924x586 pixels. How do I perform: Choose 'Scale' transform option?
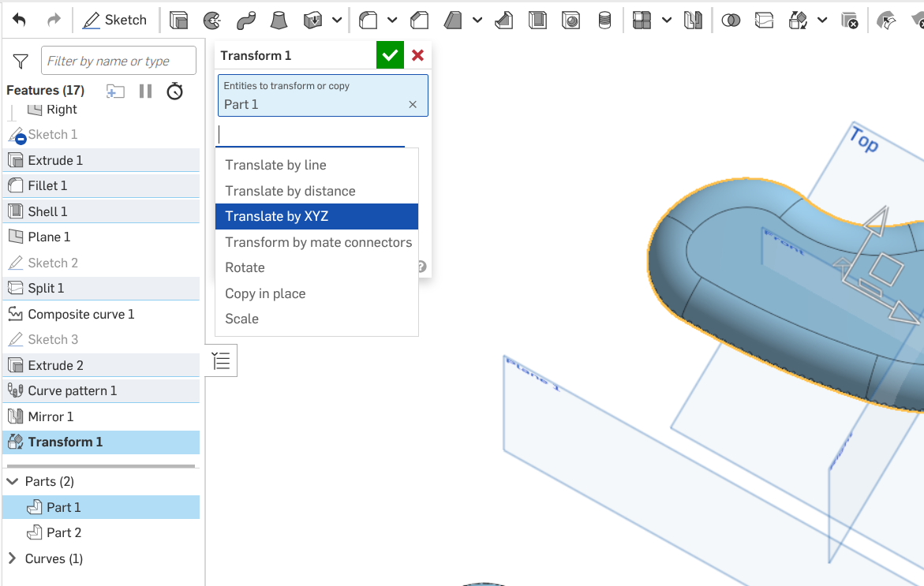pyautogui.click(x=317, y=319)
